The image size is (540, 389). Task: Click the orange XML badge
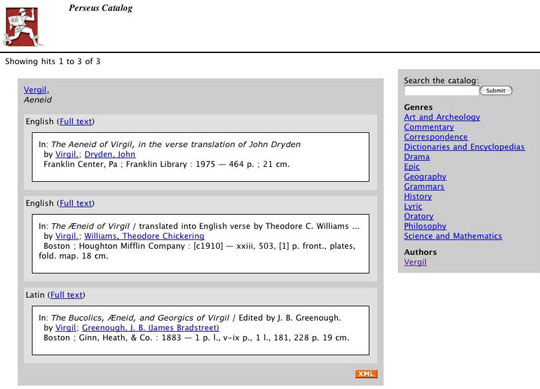click(x=366, y=374)
